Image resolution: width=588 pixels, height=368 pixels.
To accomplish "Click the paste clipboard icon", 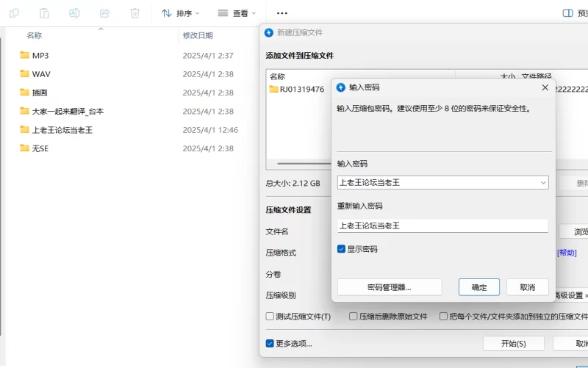I will pos(44,13).
